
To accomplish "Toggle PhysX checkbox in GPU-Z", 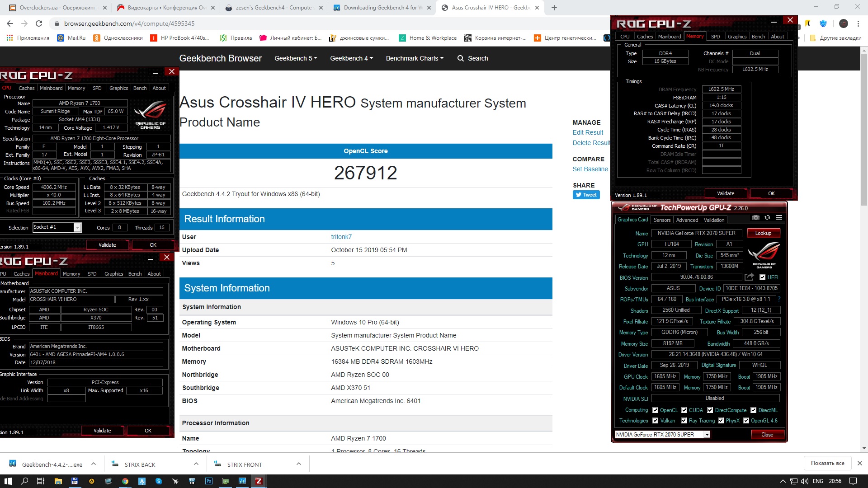I will tap(721, 421).
